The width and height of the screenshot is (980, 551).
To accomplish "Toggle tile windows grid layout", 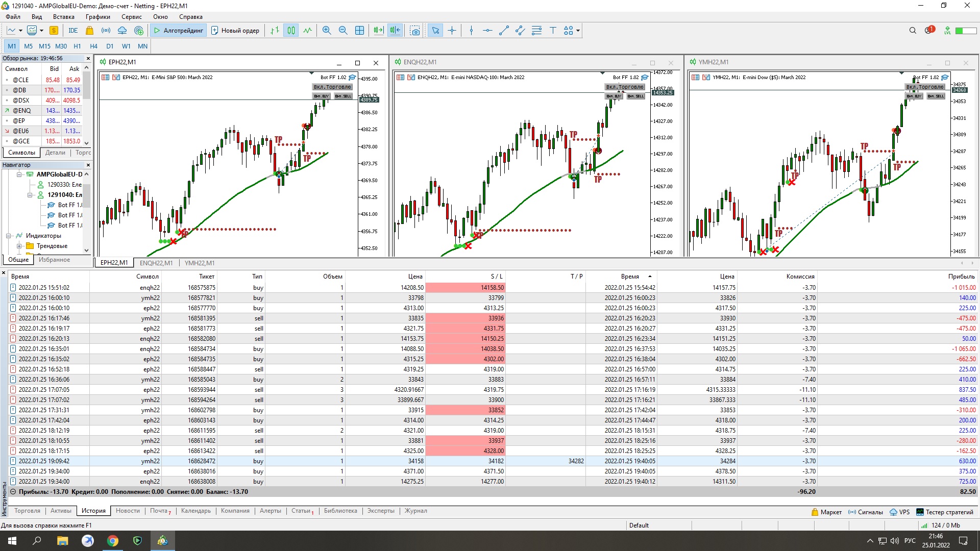I will tap(359, 31).
